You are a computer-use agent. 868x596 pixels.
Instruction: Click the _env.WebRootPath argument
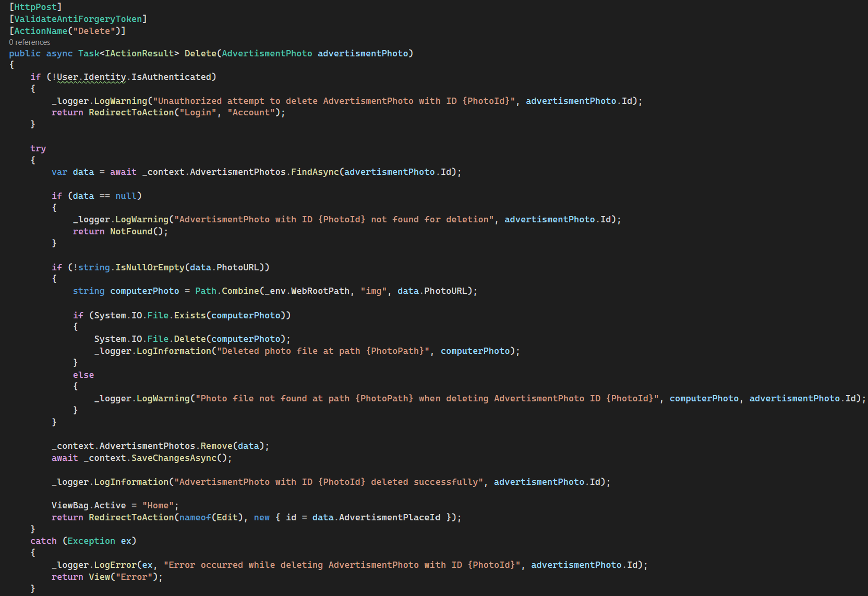pyautogui.click(x=307, y=291)
